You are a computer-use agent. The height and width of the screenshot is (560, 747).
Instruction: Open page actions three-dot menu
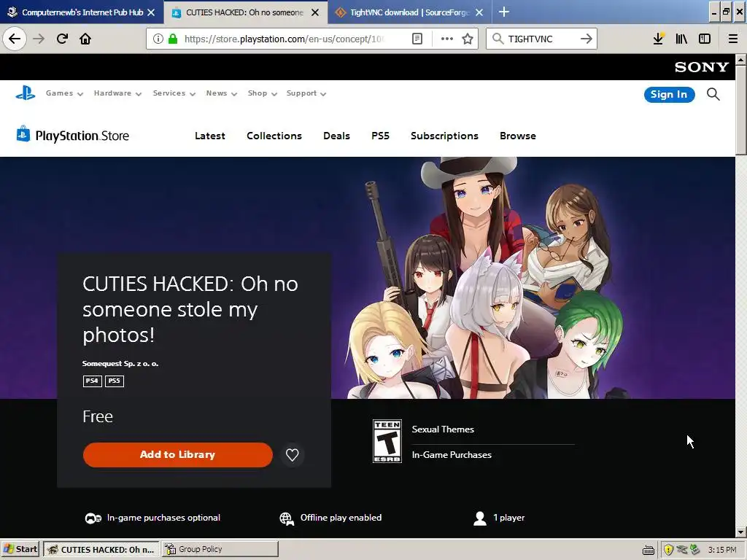[447, 39]
